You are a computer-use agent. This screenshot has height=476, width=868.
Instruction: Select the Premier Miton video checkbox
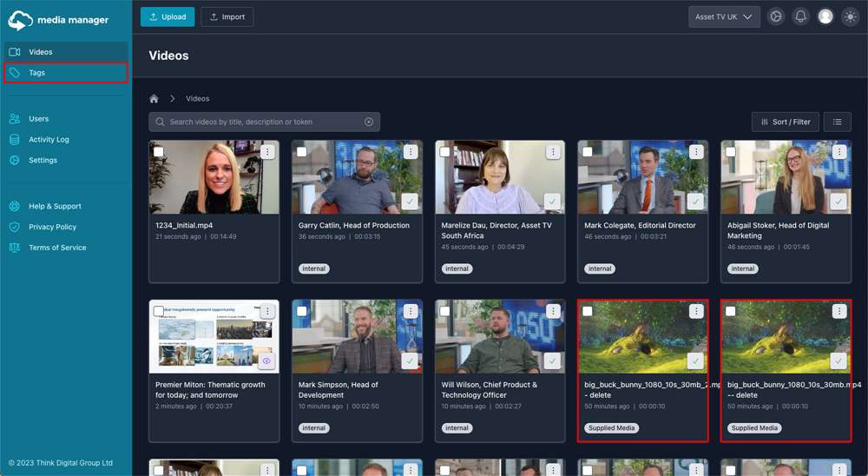click(159, 312)
